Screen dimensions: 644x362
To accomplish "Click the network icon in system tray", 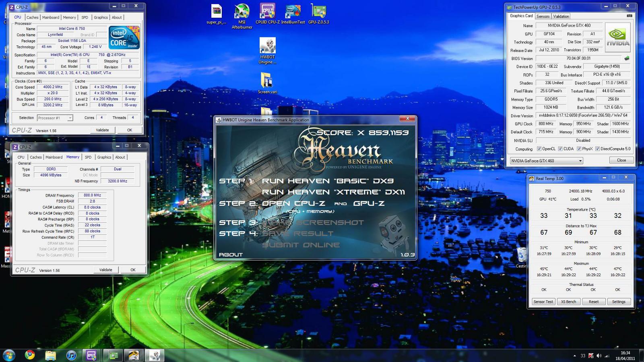I will pos(607,356).
